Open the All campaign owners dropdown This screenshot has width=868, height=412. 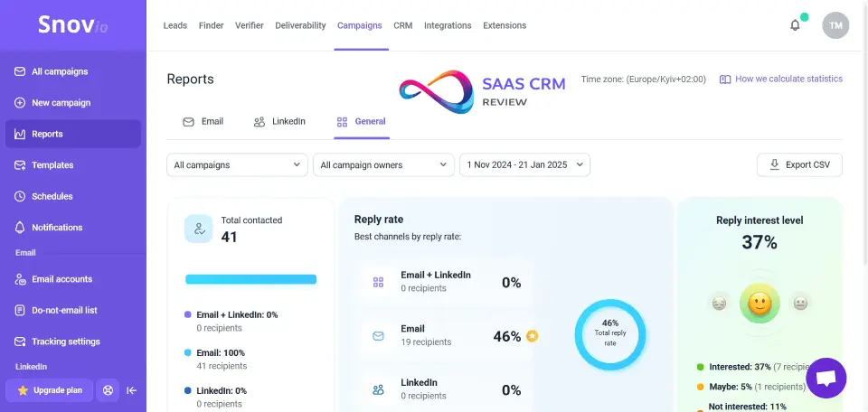(x=383, y=164)
